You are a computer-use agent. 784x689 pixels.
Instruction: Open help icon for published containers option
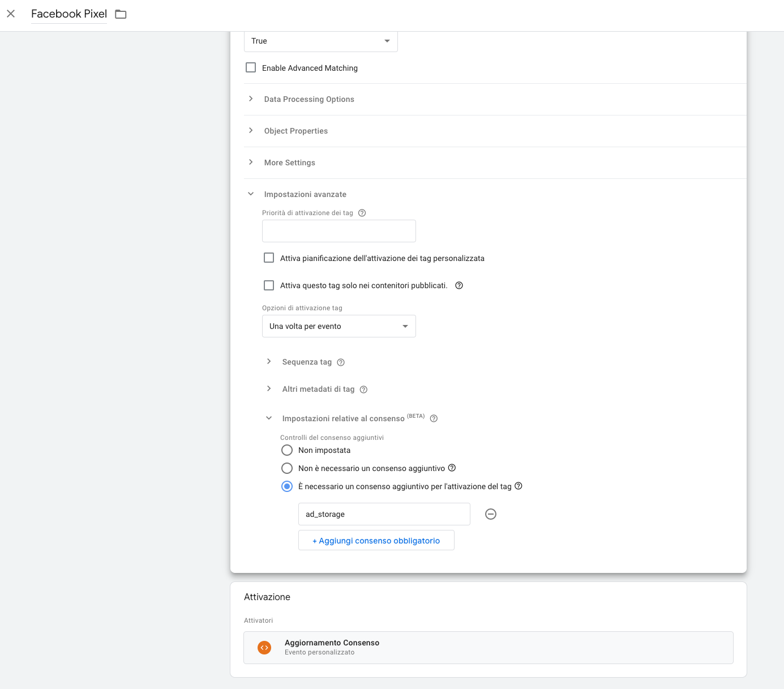[459, 285]
